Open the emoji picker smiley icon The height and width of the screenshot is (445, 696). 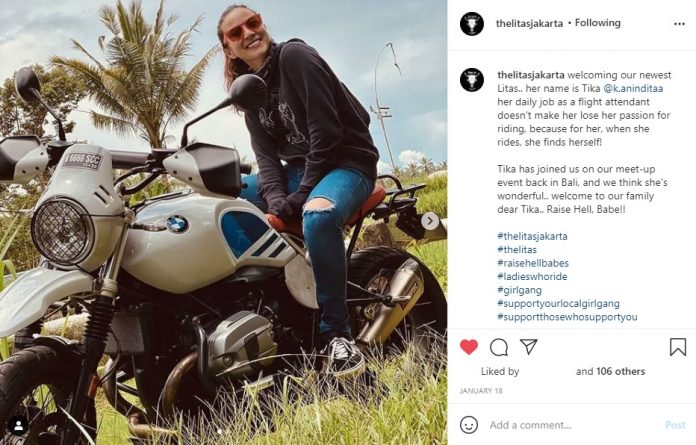pyautogui.click(x=469, y=425)
